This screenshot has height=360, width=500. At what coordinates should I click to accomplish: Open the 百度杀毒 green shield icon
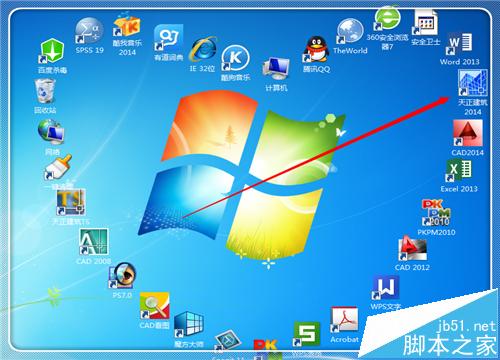tap(52, 51)
